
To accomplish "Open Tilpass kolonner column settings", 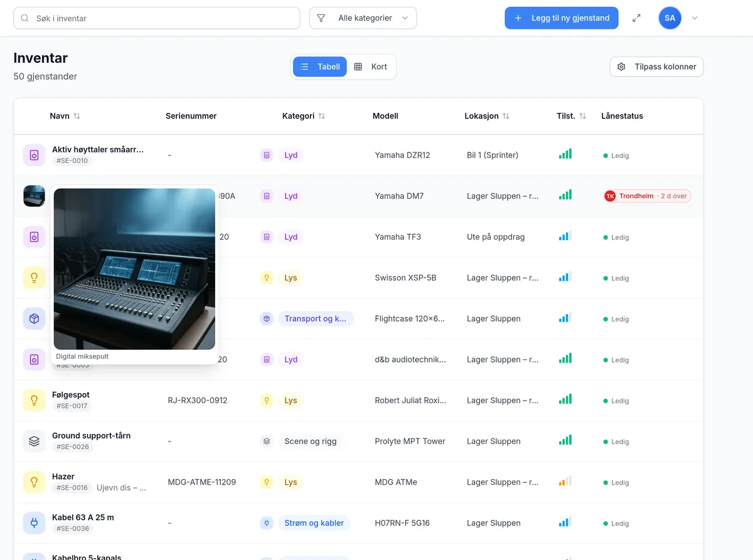I will (656, 66).
